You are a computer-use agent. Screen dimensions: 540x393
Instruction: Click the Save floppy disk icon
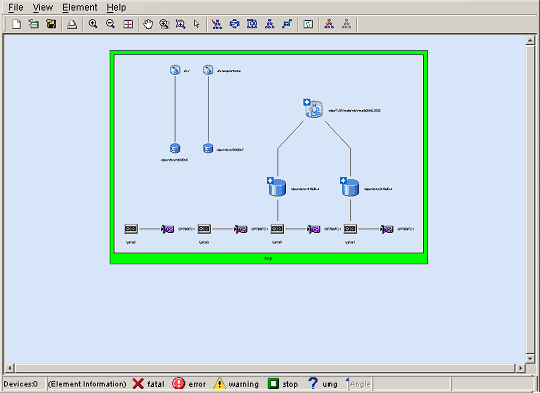[x=51, y=24]
